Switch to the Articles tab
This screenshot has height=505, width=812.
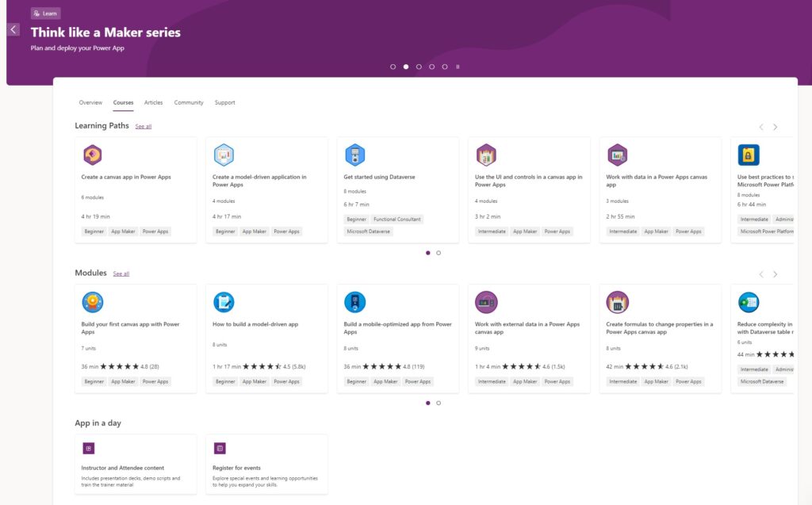pyautogui.click(x=154, y=102)
